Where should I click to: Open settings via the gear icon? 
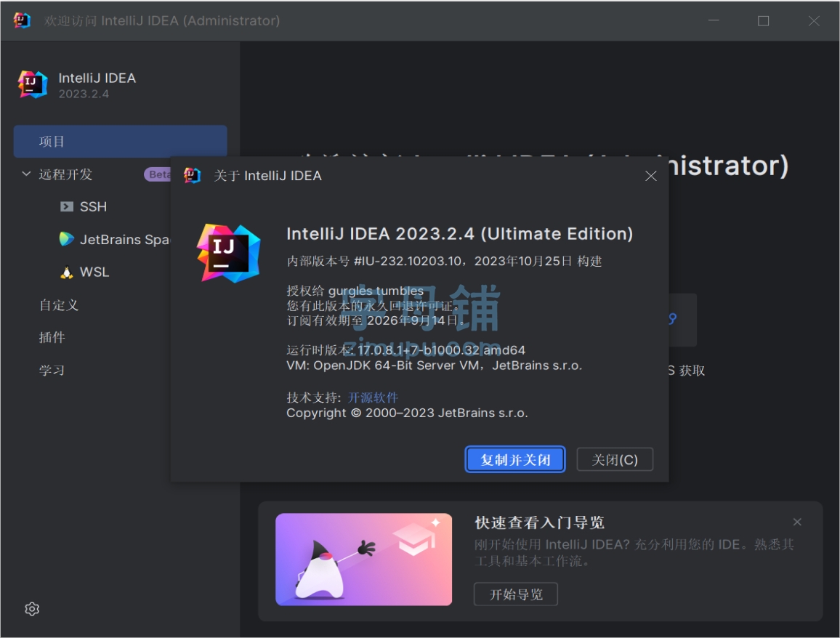tap(31, 608)
